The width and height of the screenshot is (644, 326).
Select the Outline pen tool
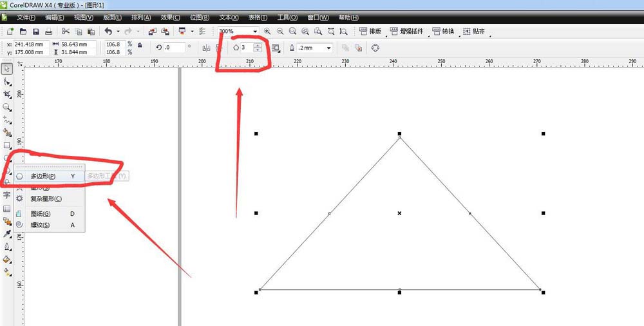click(7, 247)
